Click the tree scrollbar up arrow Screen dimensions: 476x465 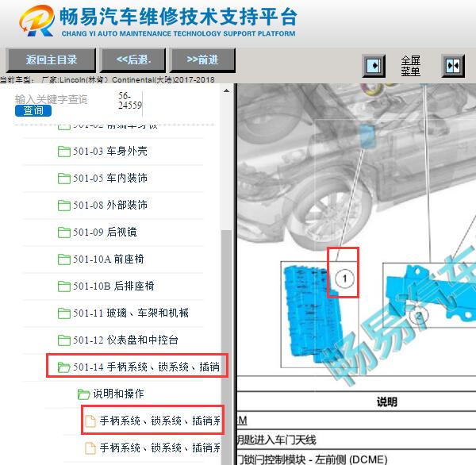coord(226,90)
